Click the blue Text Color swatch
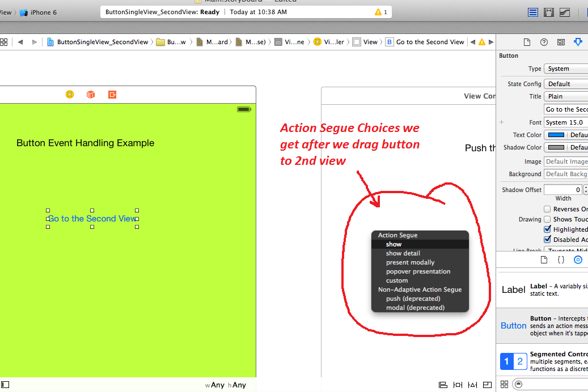588x392 pixels. (555, 135)
